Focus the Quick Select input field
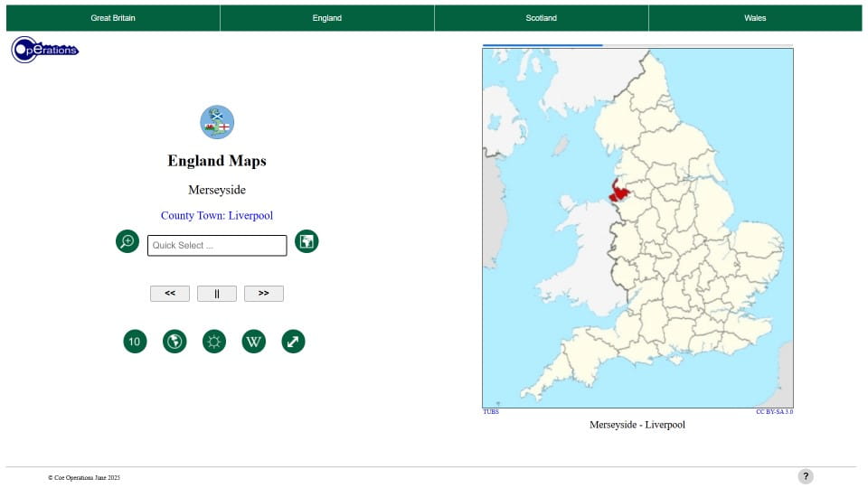The width and height of the screenshot is (868, 488). tap(217, 245)
